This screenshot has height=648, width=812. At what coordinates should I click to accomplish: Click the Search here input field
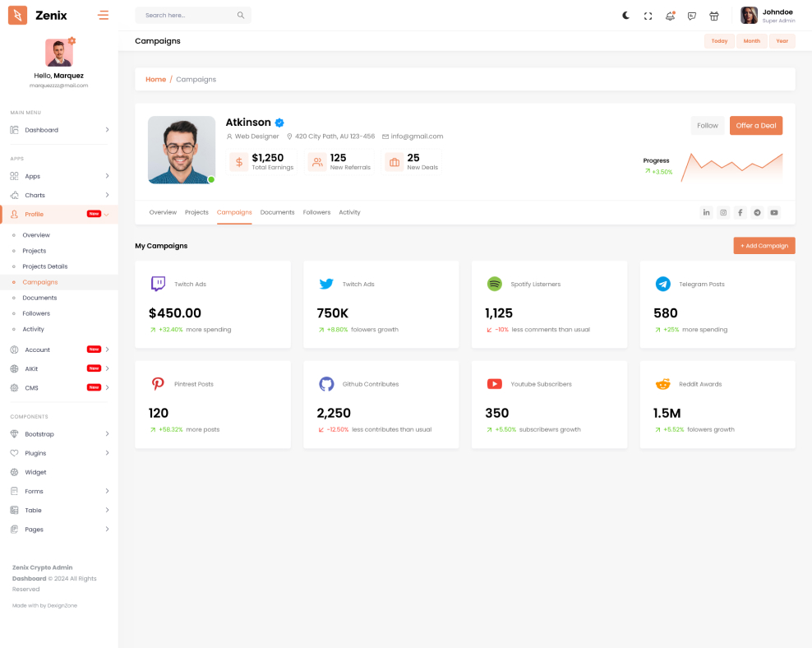(187, 16)
